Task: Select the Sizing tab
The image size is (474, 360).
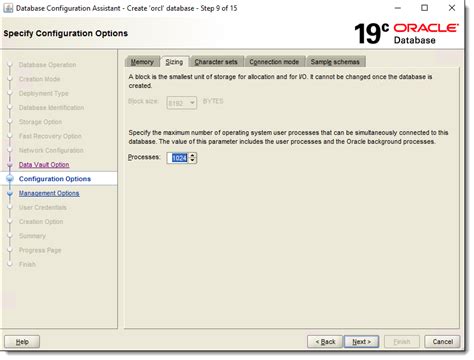Action: (x=174, y=62)
